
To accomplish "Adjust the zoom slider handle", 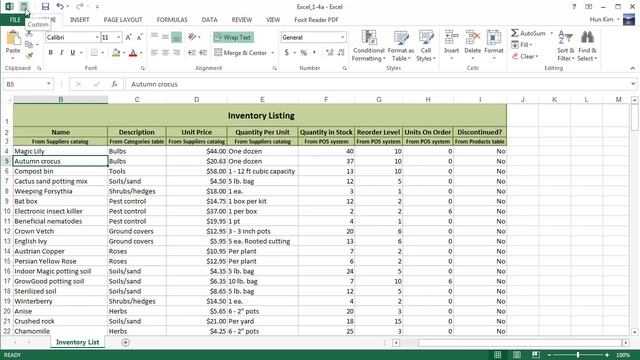I will (578, 355).
